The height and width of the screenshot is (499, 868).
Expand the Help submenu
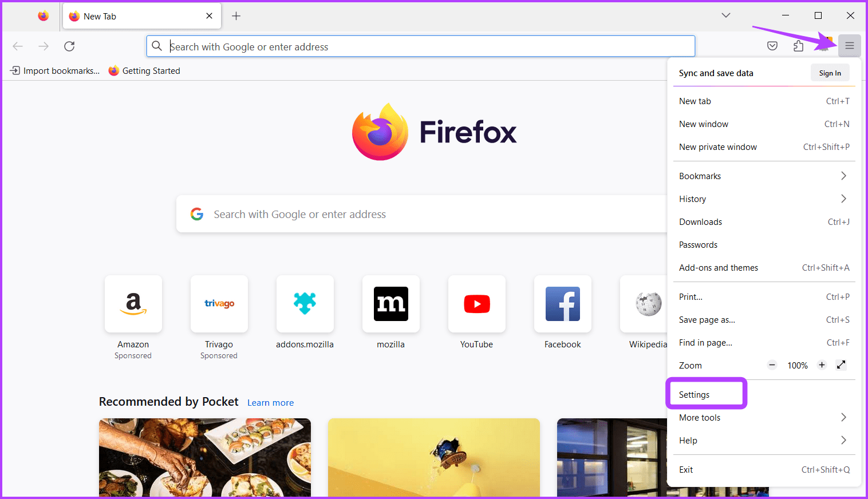click(764, 441)
